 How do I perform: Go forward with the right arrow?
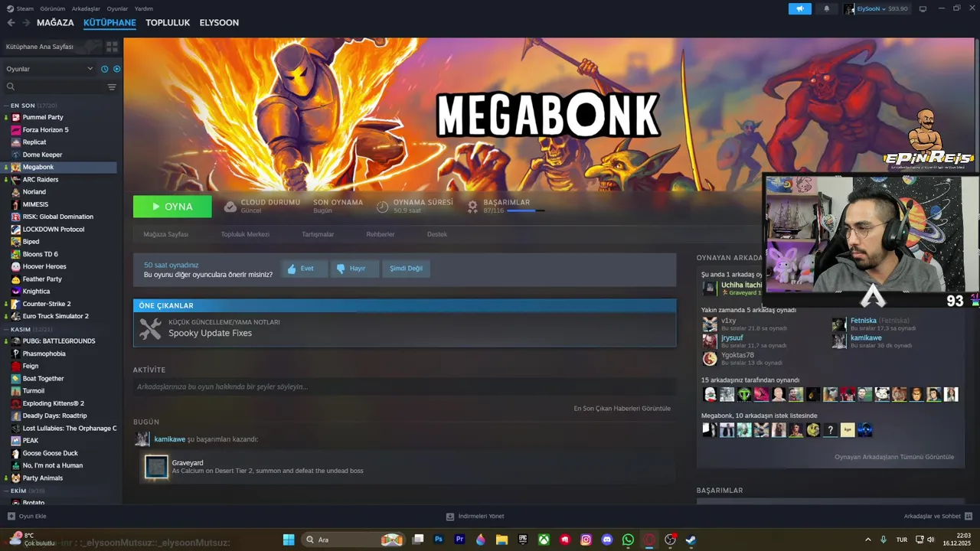(x=26, y=23)
